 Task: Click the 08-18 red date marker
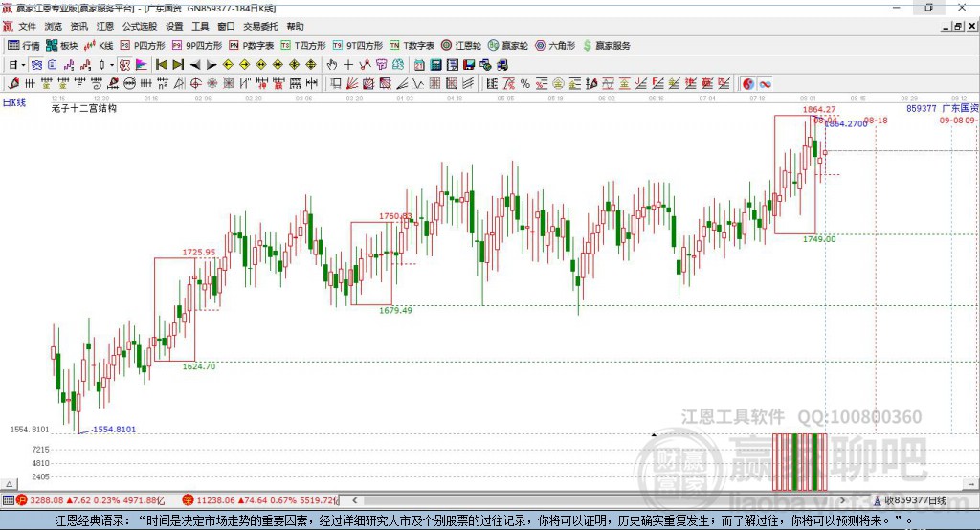876,121
